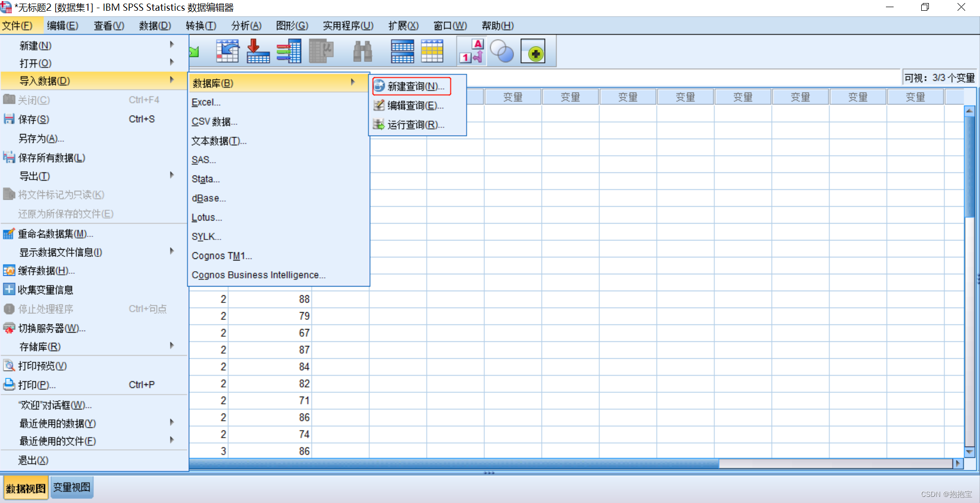Image resolution: width=980 pixels, height=503 pixels.
Task: Expand the 存储库(R) submenu arrow
Action: pos(172,345)
